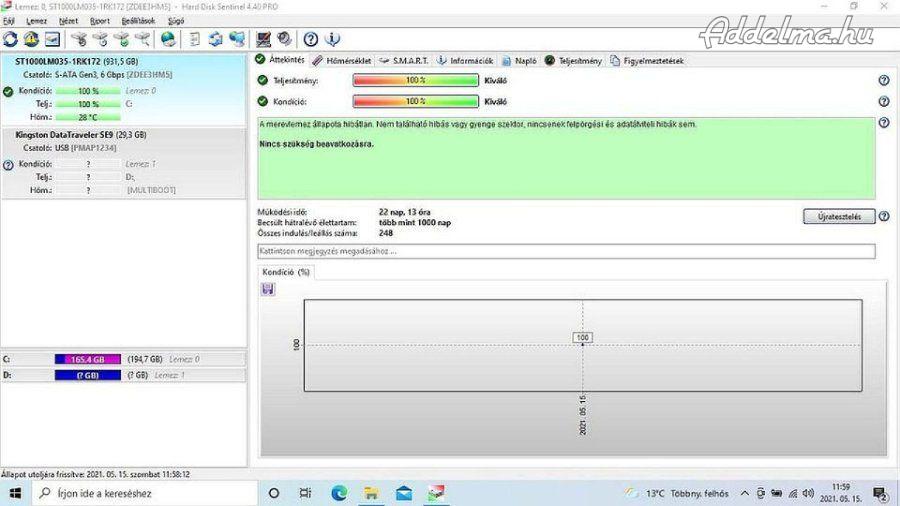900x506 pixels.
Task: Select the ST1000LM035-1RK172 disk entry
Action: point(78,62)
